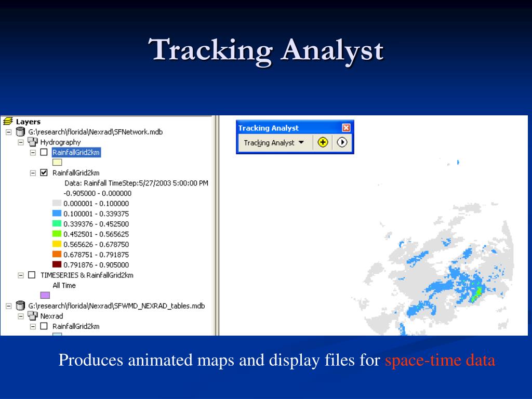Click the Layers stack icon
The width and height of the screenshot is (532, 399).
[x=8, y=121]
